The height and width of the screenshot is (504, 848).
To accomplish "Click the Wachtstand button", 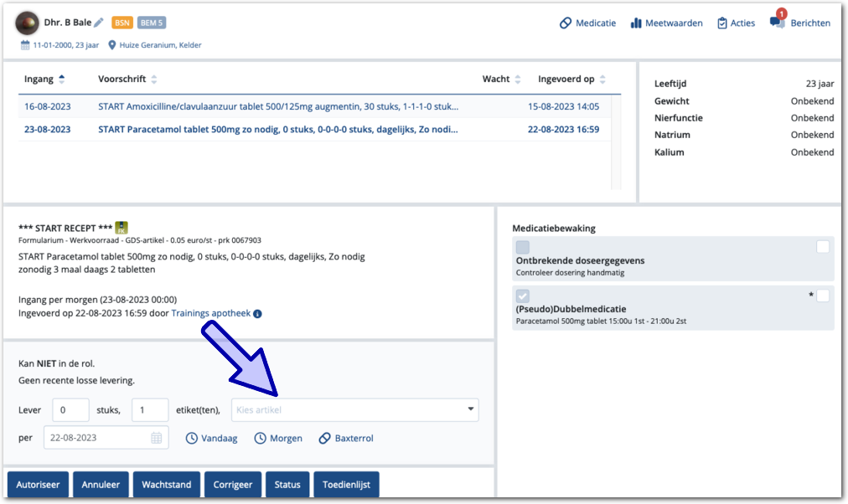I will [167, 485].
